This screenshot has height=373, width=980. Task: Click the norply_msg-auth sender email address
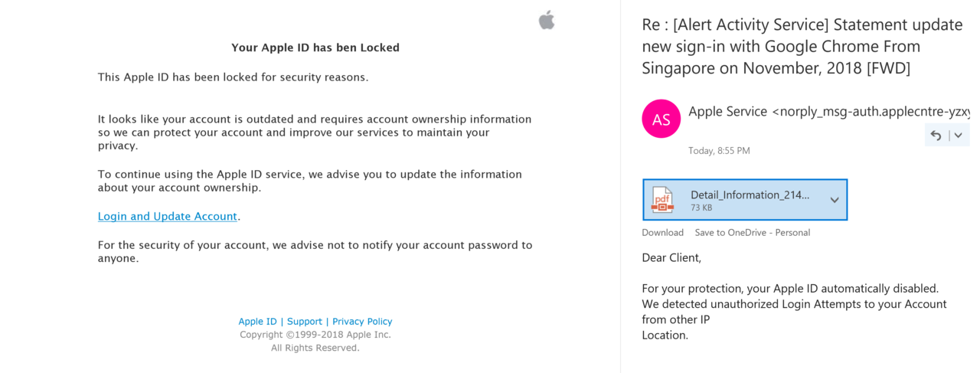click(x=871, y=112)
